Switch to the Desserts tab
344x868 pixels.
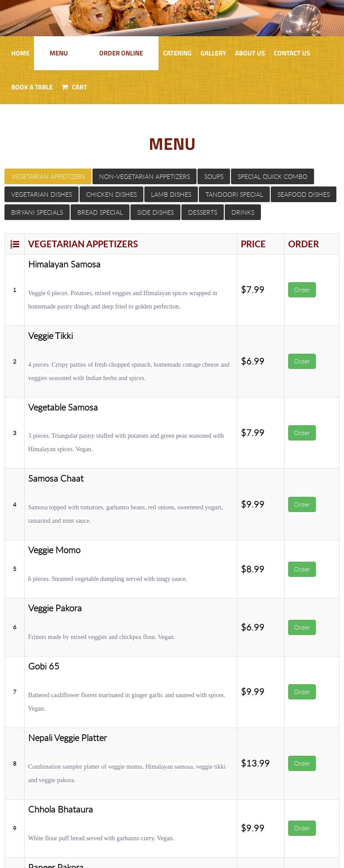coord(202,212)
